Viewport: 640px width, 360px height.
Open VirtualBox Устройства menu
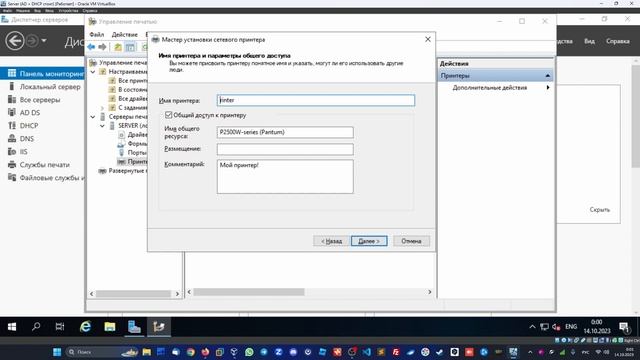68,11
